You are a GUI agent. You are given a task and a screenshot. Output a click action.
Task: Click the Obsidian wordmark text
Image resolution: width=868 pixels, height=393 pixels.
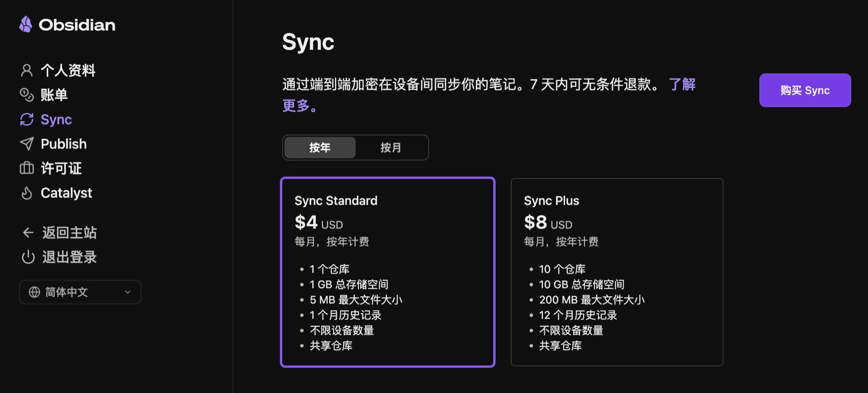tap(77, 25)
